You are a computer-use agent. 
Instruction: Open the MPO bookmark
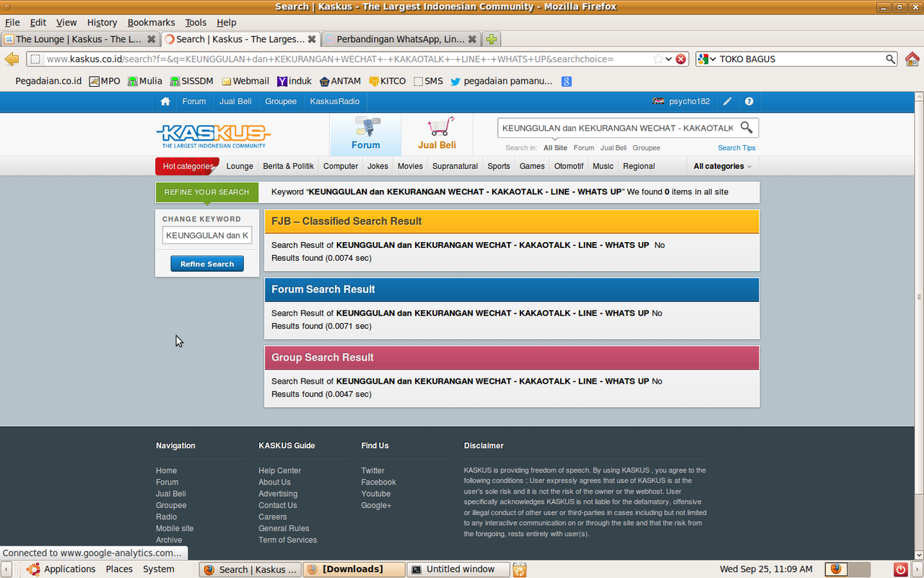click(x=105, y=81)
